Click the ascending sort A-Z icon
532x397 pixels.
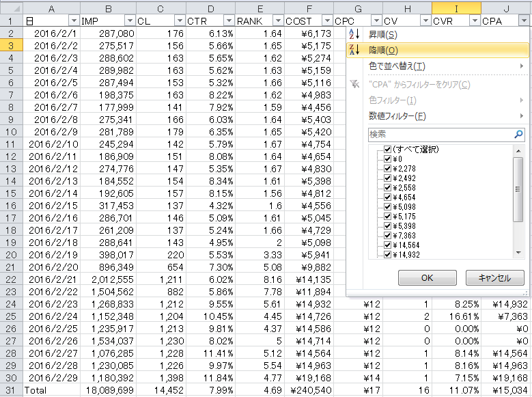(354, 34)
